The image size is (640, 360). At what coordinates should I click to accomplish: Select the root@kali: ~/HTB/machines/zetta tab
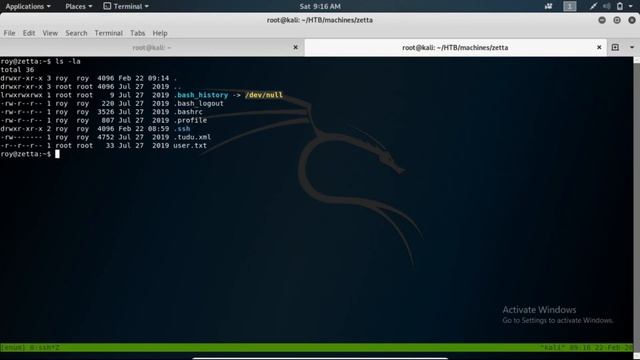[455, 48]
